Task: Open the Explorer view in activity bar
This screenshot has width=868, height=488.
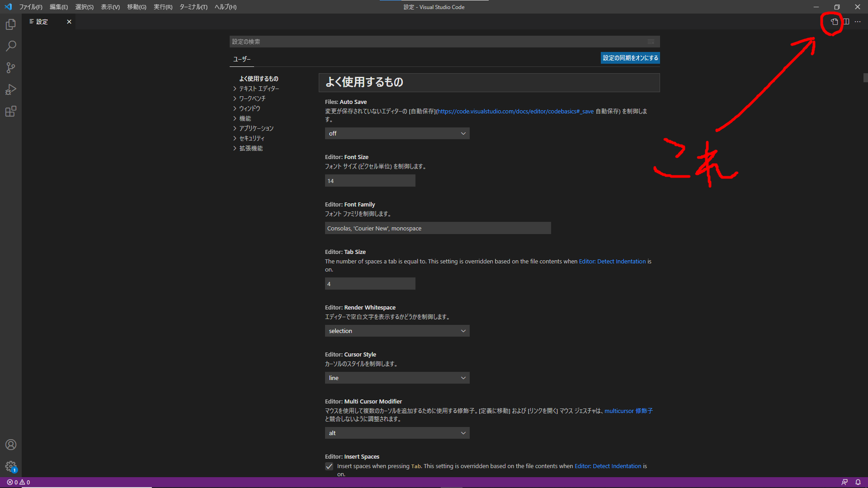Action: pyautogui.click(x=11, y=24)
